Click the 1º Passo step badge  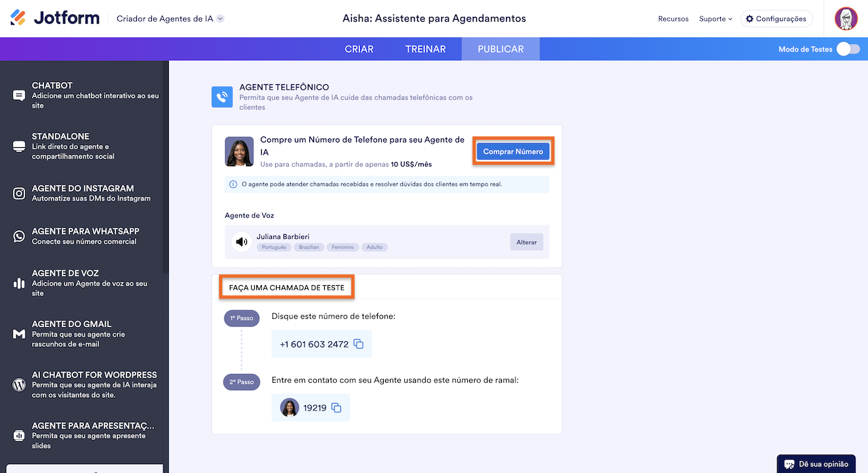point(241,318)
